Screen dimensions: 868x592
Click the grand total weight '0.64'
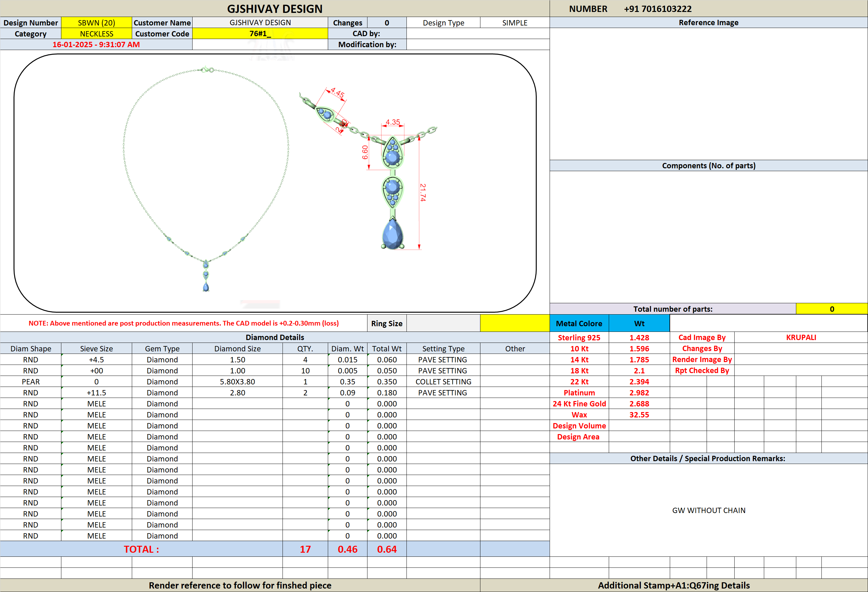[387, 549]
